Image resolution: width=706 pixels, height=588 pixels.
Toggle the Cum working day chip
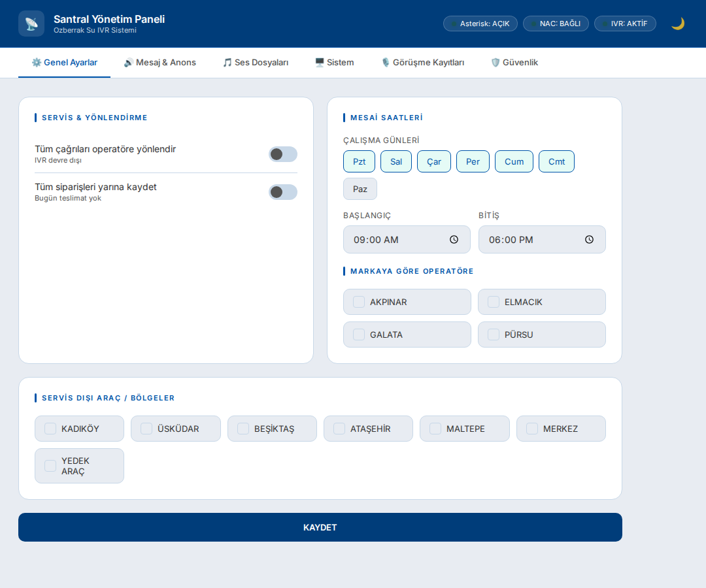click(514, 161)
